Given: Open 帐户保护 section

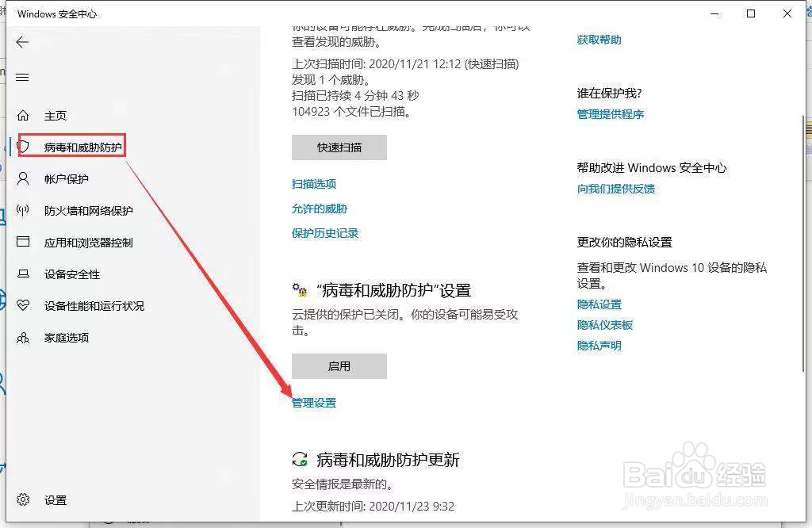Looking at the screenshot, I should tap(67, 179).
